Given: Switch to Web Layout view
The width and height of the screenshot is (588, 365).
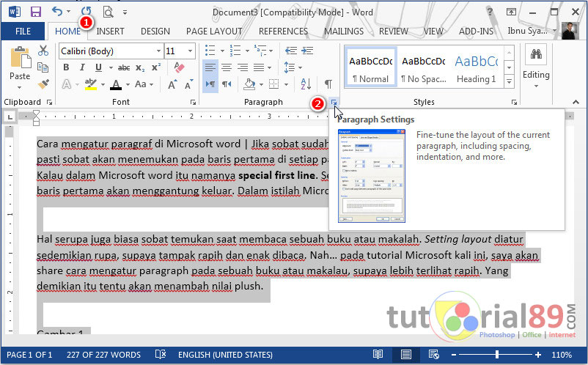Looking at the screenshot, I should 434,354.
